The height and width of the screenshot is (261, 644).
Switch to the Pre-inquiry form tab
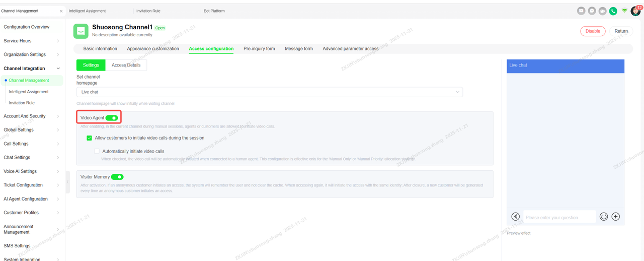(259, 49)
